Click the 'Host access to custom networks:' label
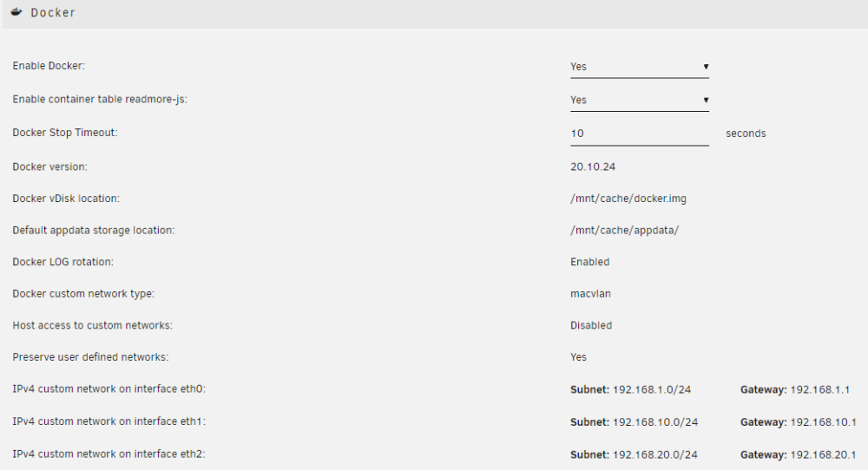The width and height of the screenshot is (868, 470). 93,326
